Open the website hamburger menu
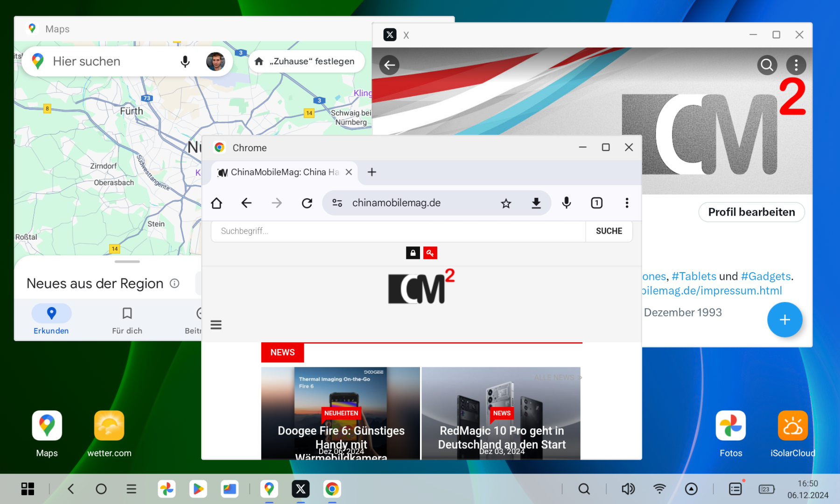 [216, 325]
